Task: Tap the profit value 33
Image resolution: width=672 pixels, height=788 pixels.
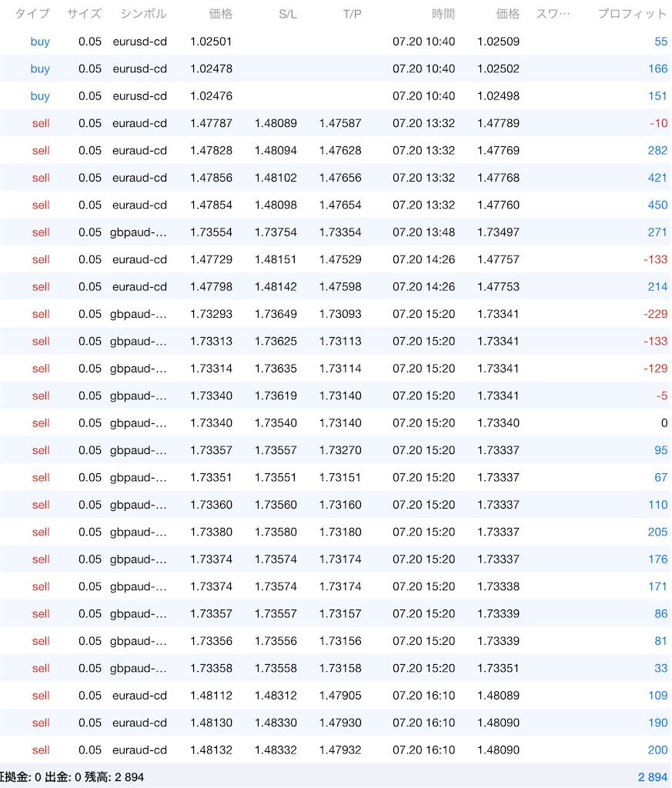Action: (661, 668)
